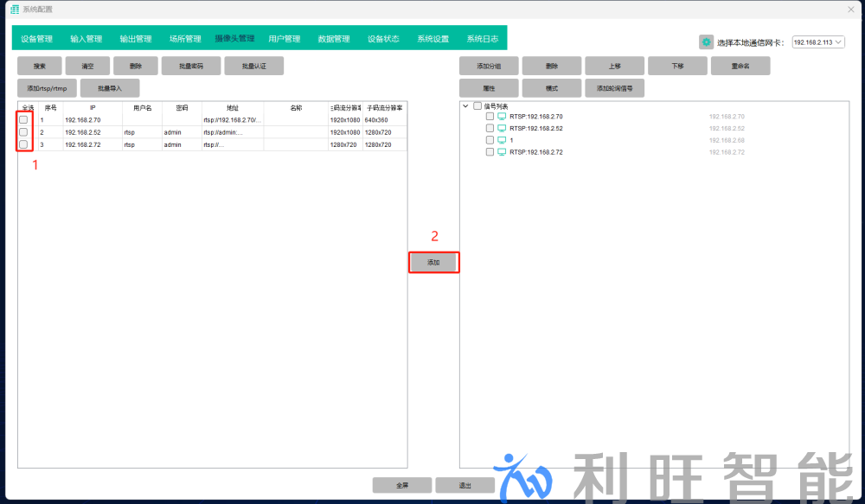Open the 数据管理 tab

334,39
